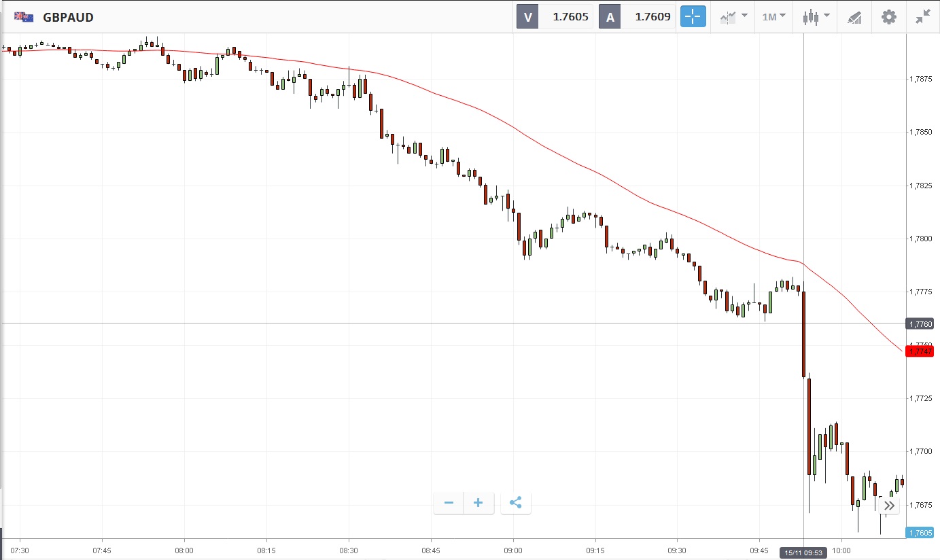Jump to latest candles with double-arrow
This screenshot has width=940, height=560.
(x=889, y=506)
